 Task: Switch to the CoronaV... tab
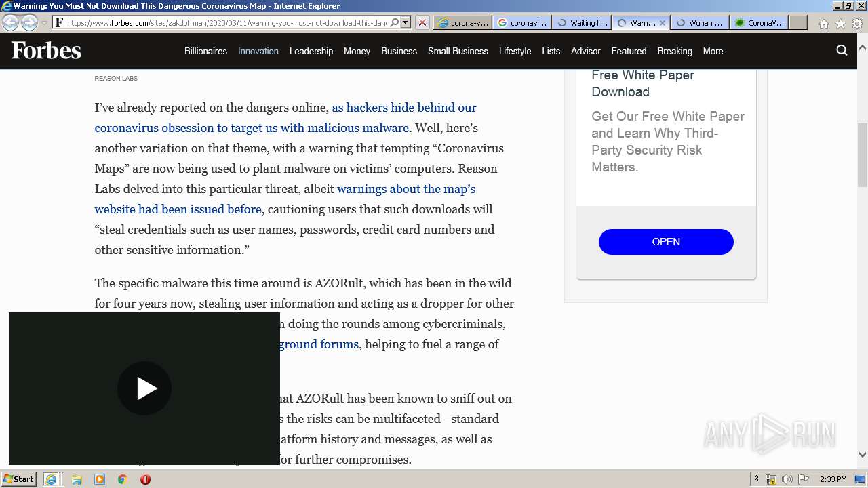coord(759,22)
